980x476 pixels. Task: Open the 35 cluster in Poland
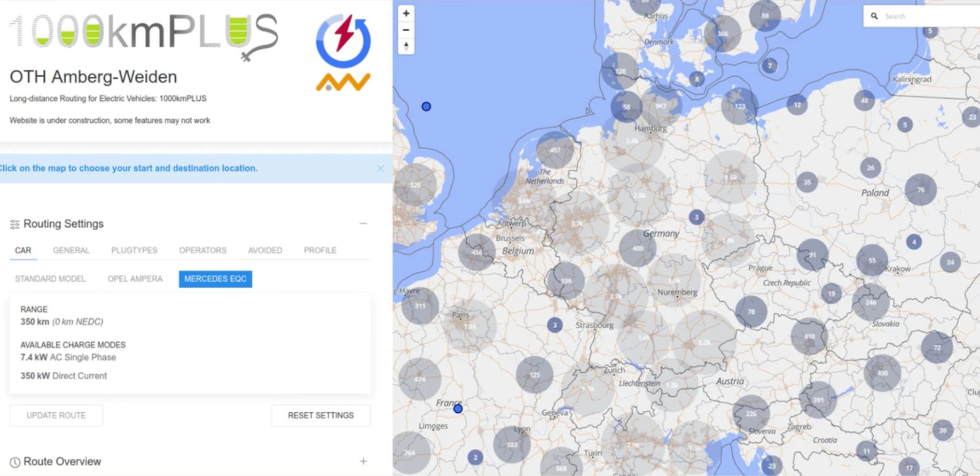pyautogui.click(x=807, y=182)
